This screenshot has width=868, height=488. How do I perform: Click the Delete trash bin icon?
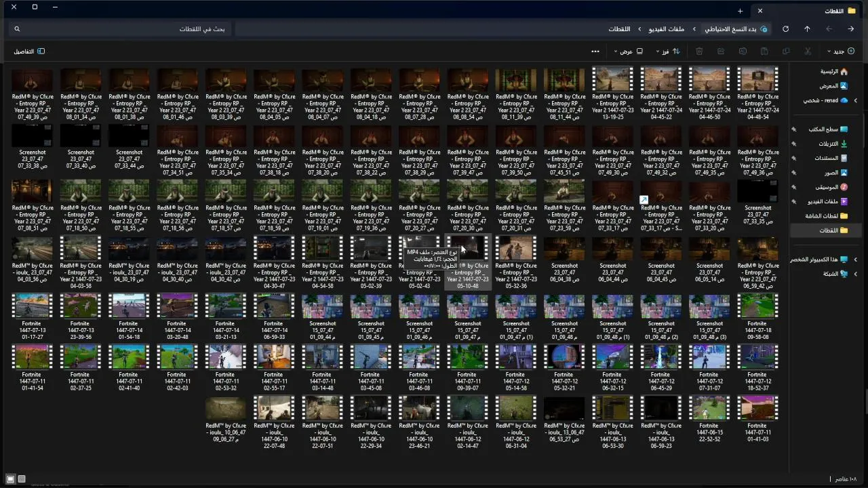click(699, 52)
